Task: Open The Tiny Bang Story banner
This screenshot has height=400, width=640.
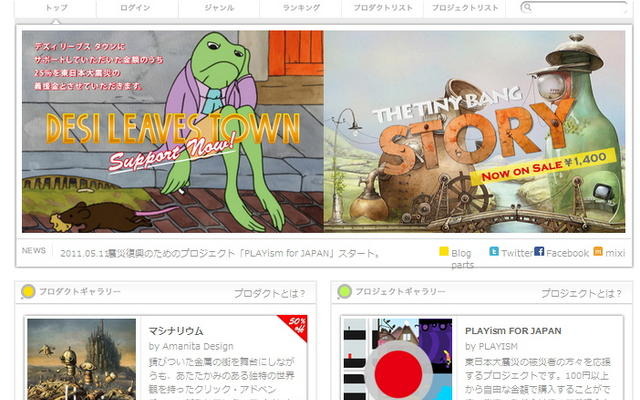Action: tap(474, 131)
